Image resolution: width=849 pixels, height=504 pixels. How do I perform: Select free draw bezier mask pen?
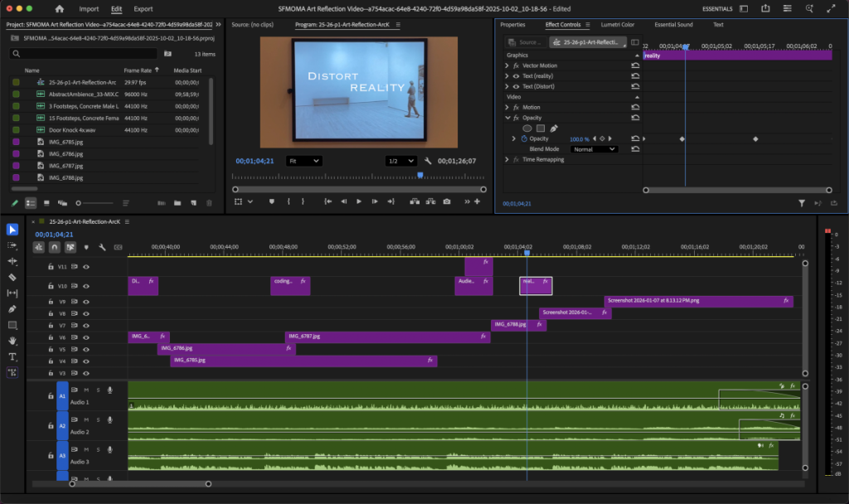click(x=554, y=128)
